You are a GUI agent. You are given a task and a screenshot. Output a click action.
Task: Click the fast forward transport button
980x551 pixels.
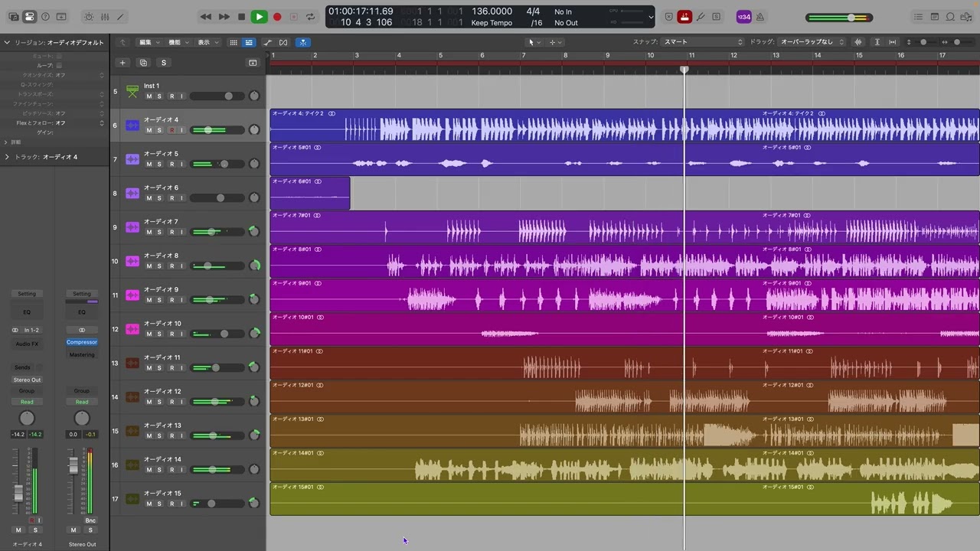click(x=224, y=17)
